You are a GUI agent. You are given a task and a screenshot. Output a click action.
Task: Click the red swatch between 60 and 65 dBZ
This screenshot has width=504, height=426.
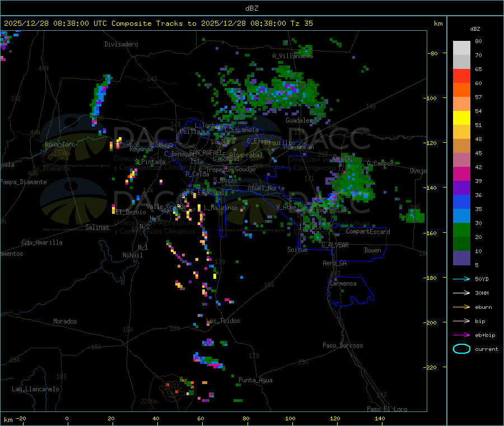(x=461, y=76)
